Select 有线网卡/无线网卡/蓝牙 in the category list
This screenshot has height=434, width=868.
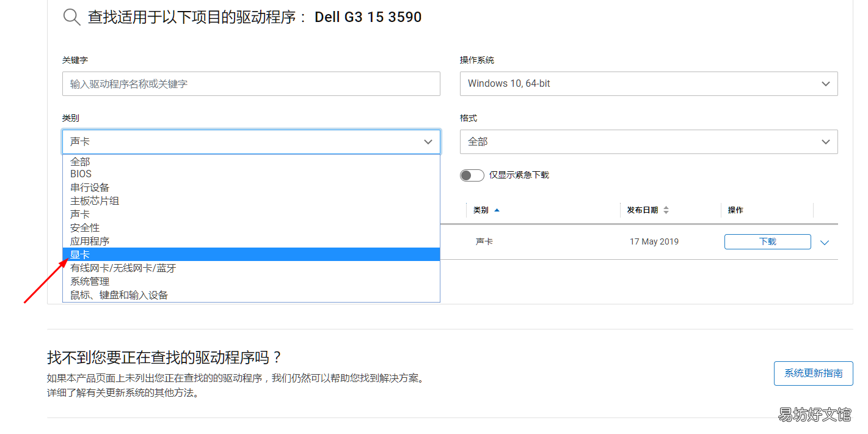click(x=251, y=268)
